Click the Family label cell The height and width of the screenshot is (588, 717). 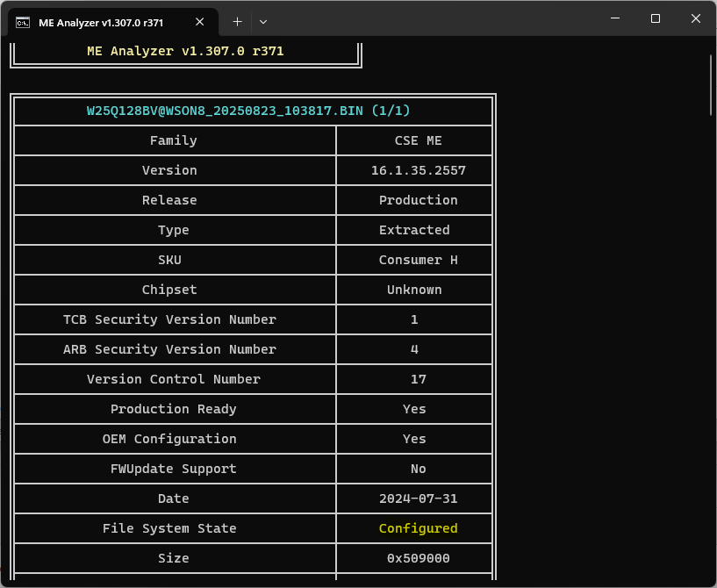[x=174, y=140]
